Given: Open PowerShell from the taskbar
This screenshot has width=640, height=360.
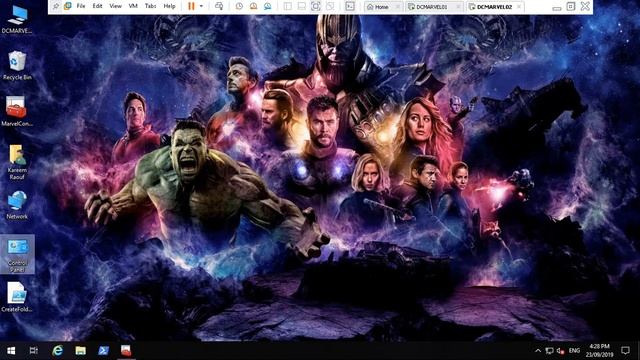Looking at the screenshot, I should [103, 351].
